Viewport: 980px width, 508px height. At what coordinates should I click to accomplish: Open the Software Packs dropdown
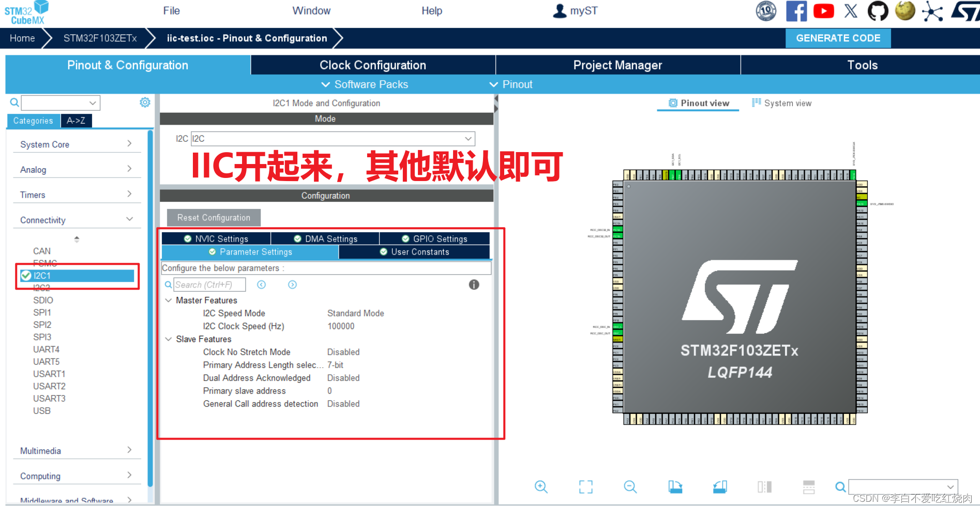click(x=365, y=84)
